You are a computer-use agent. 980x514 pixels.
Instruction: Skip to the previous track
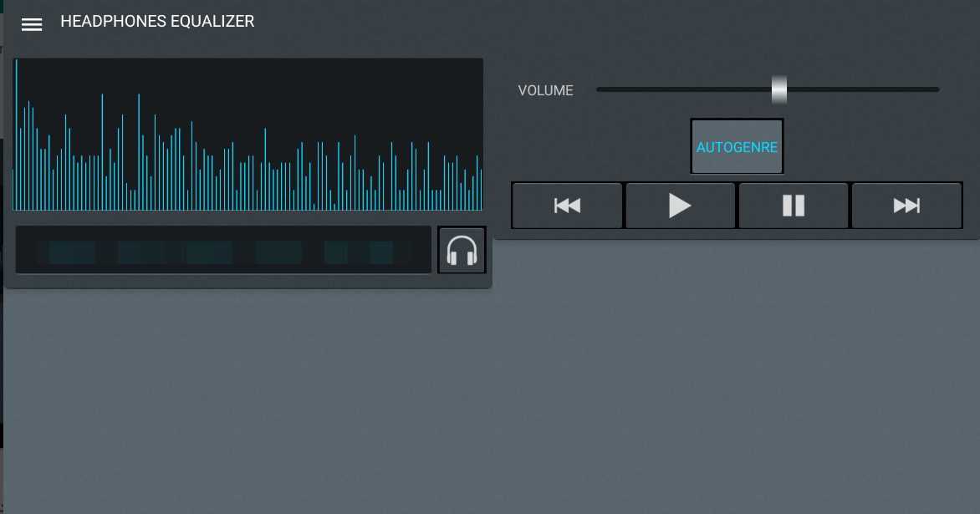(567, 206)
